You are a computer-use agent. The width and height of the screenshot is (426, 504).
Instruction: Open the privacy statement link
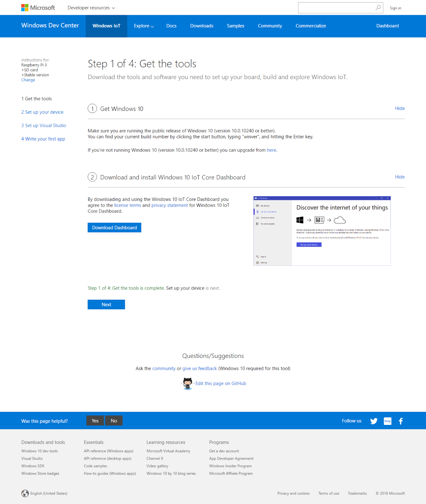pos(170,205)
